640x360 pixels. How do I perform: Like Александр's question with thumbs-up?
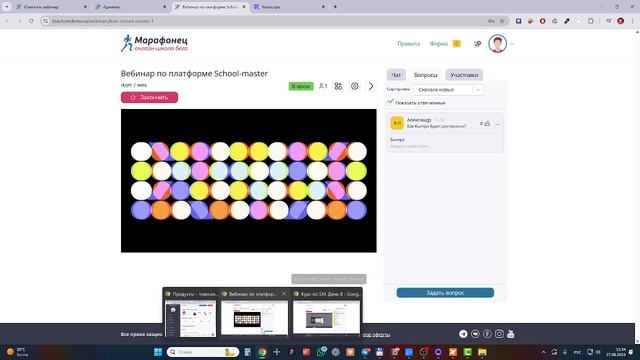click(487, 123)
